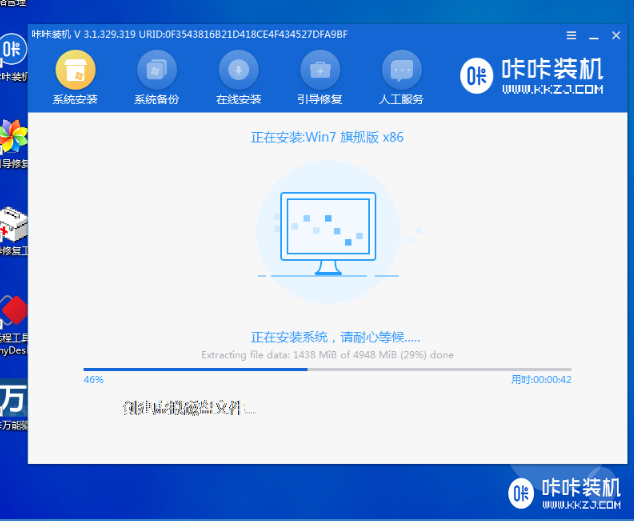The image size is (634, 521).
Task: Choose the 在线安装 online install icon
Action: [x=239, y=70]
